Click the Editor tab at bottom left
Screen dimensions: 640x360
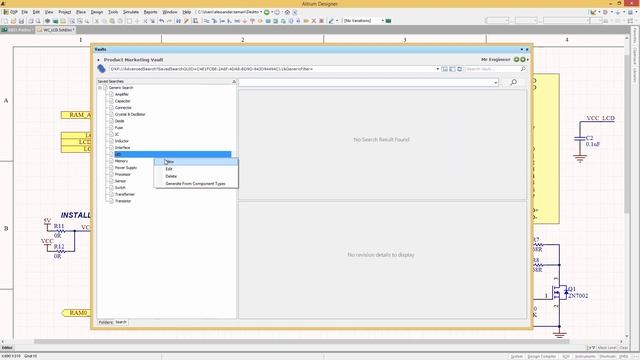[7, 348]
